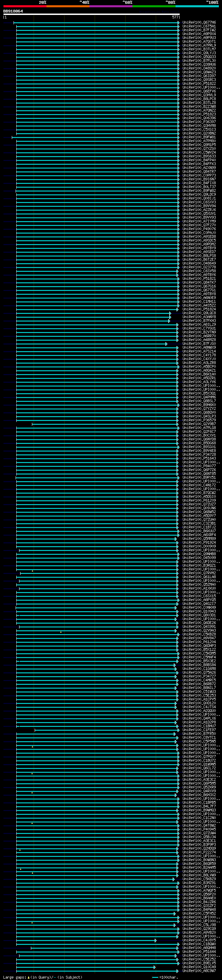Select hit label UniRef100_C4Y178
The width and height of the screenshot is (222, 980).
(x=199, y=355)
